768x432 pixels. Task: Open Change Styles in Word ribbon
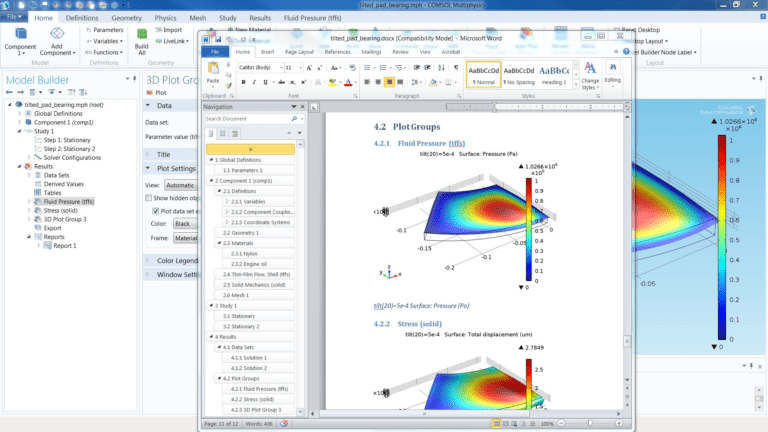(590, 74)
